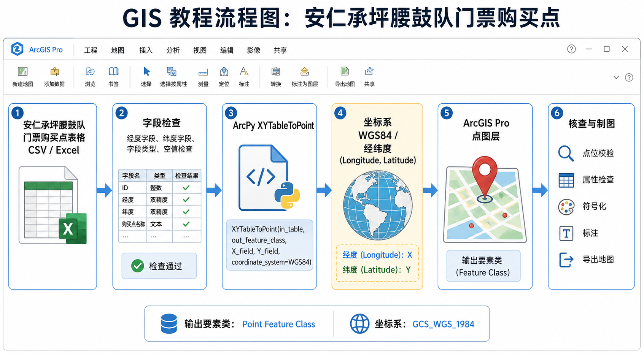Open the 共享 ribbon tab

pos(280,50)
